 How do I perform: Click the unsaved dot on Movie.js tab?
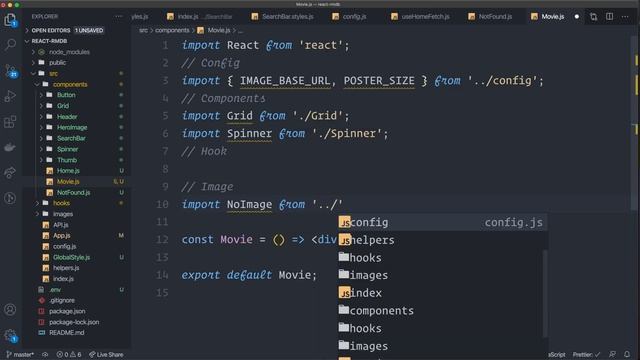(576, 17)
